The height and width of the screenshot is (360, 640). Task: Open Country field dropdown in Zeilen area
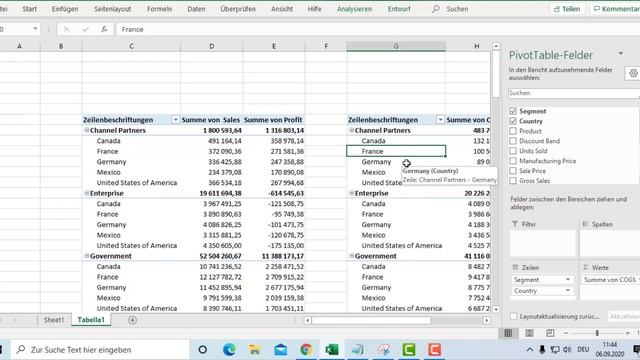(567, 291)
